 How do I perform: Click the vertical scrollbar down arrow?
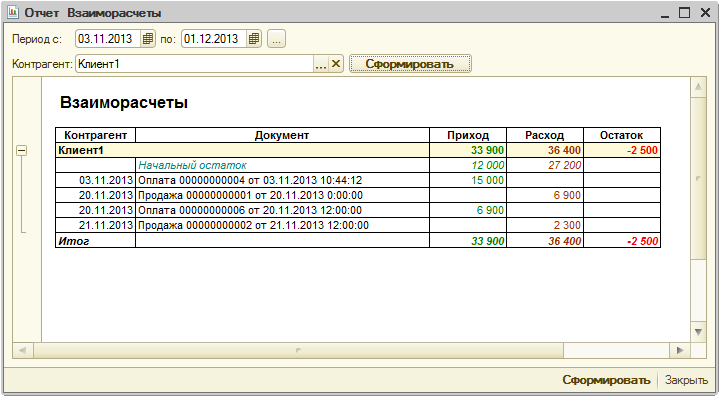698,331
